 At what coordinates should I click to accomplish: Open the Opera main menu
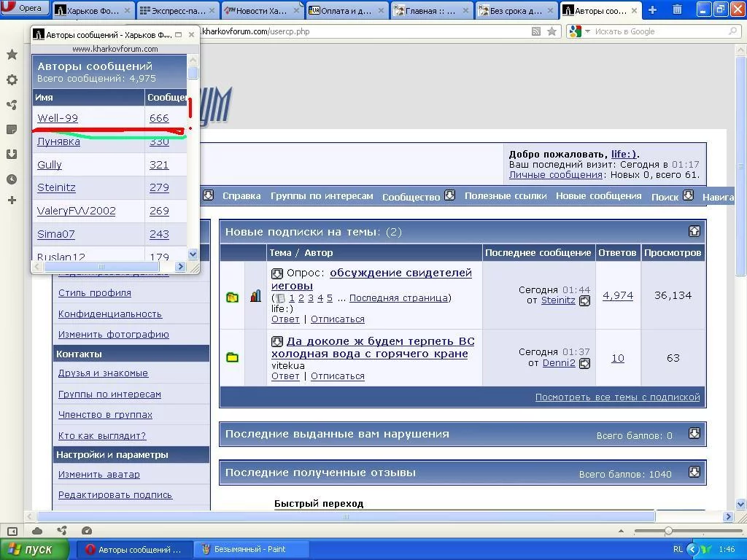tap(23, 8)
